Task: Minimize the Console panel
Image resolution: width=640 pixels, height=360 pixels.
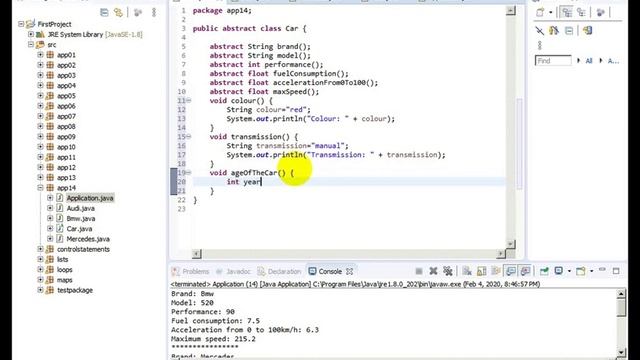Action: pyautogui.click(x=602, y=270)
